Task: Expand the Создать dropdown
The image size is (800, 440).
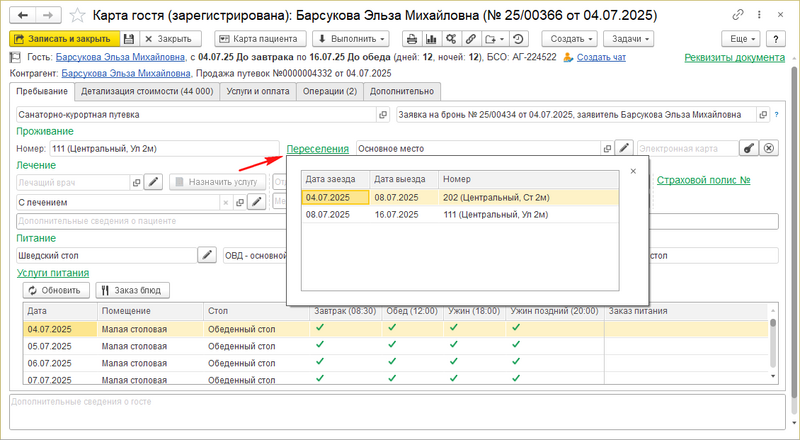Action: (x=570, y=38)
